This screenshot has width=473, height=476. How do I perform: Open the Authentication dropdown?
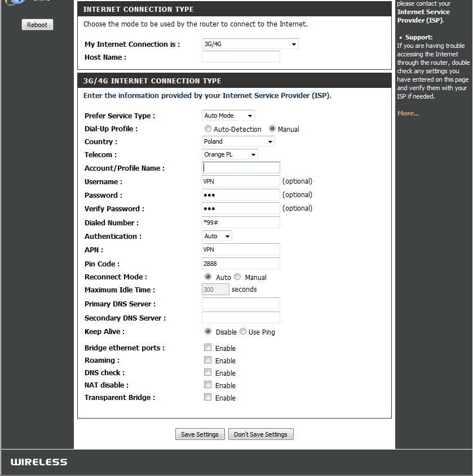click(x=217, y=236)
